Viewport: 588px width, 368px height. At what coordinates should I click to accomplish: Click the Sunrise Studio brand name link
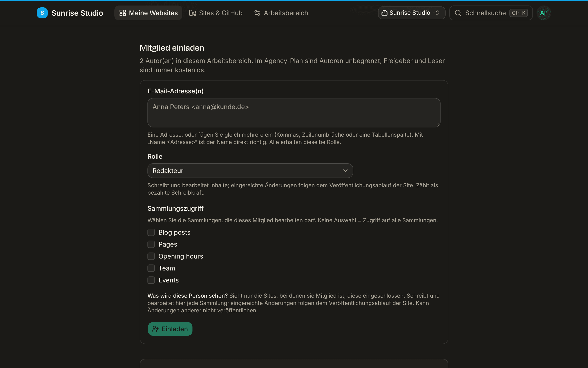click(77, 13)
